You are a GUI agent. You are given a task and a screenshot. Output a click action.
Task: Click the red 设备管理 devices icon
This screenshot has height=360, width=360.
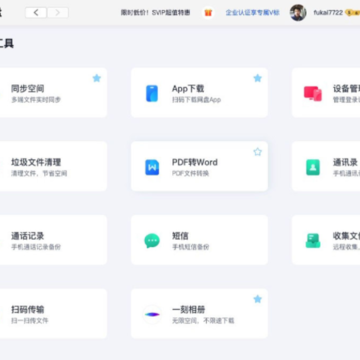313,93
